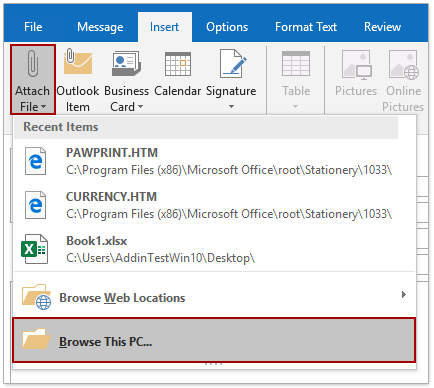Click the Stationery path under CURRENCY.HTM
The width and height of the screenshot is (434, 388).
click(229, 214)
